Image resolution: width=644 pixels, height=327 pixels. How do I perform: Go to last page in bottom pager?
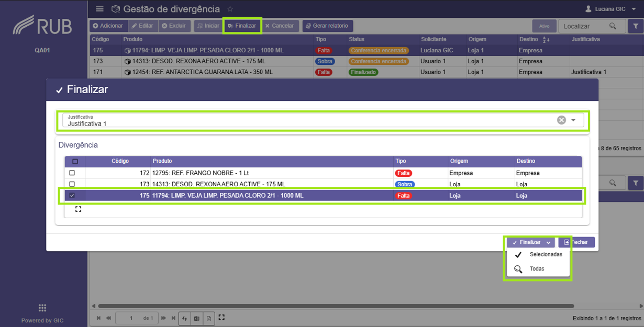(x=173, y=318)
